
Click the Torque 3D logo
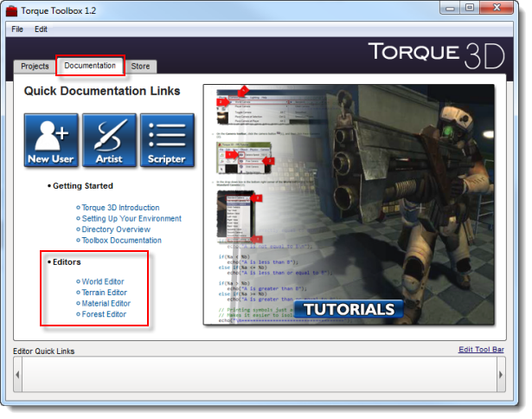[x=436, y=55]
